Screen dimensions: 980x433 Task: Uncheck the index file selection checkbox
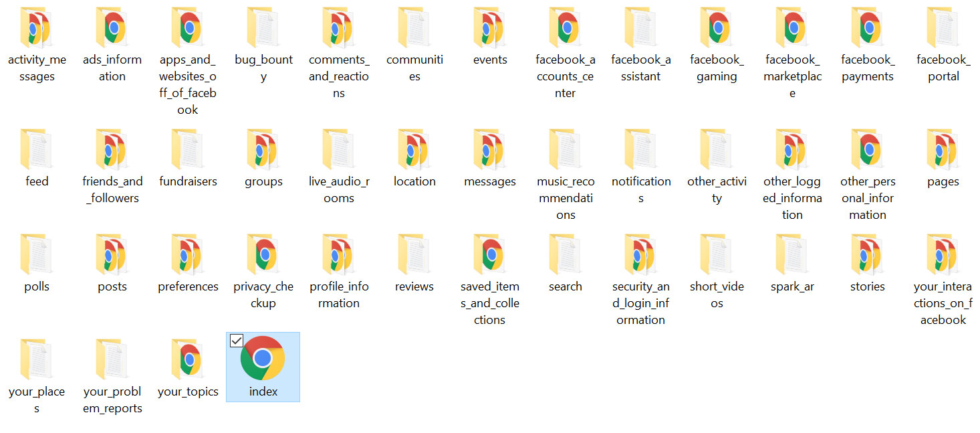point(236,341)
